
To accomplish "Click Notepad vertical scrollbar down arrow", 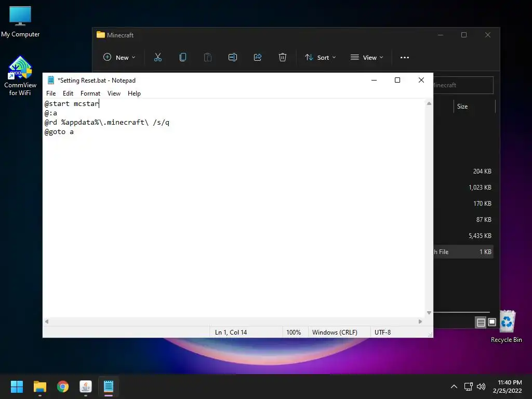I will pos(429,313).
